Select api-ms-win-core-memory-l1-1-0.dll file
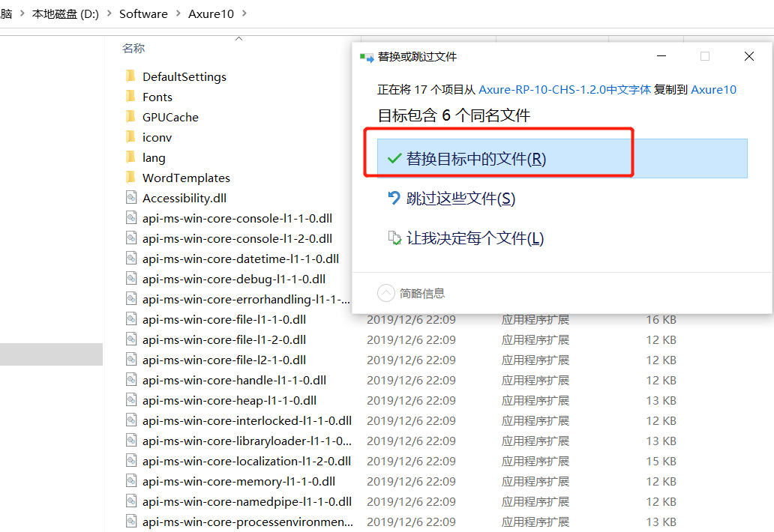 [238, 481]
